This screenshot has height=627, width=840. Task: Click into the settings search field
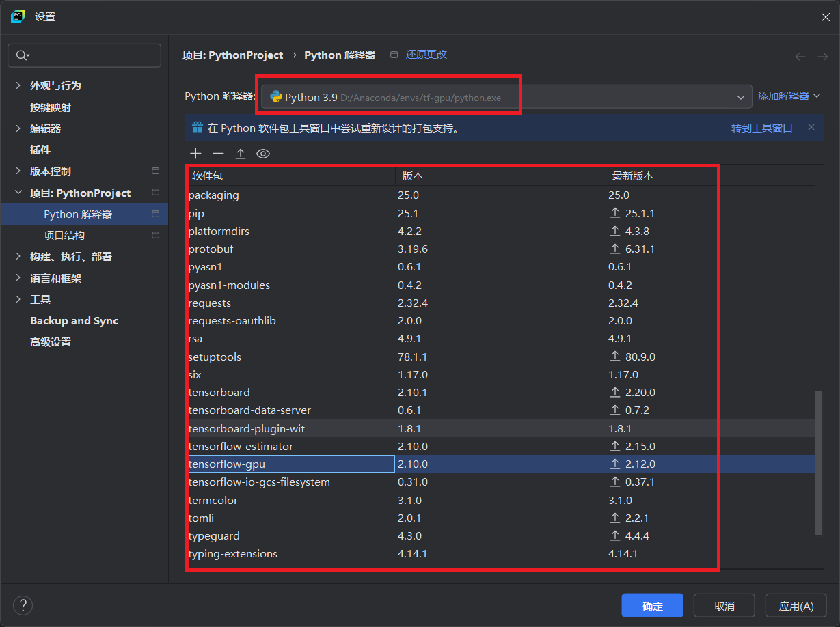point(84,55)
